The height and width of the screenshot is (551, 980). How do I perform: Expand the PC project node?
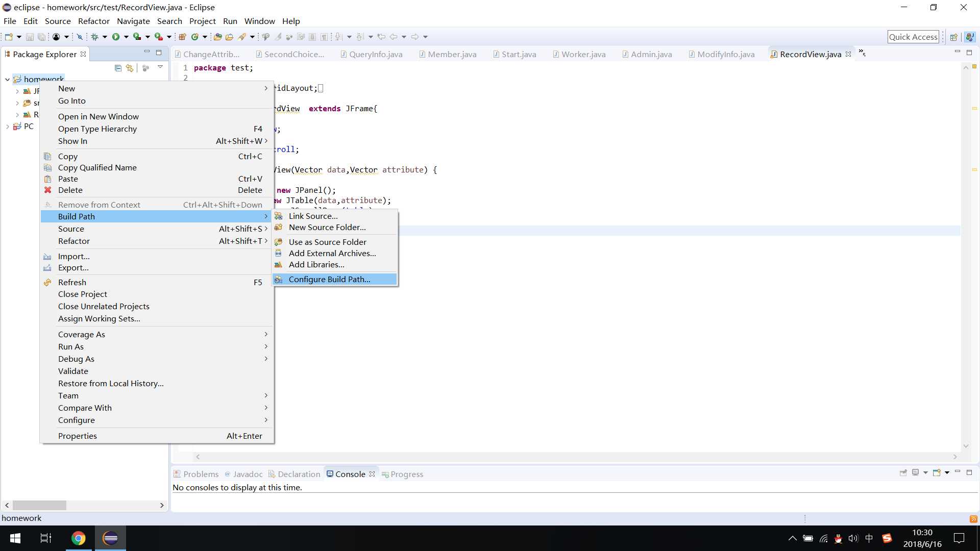8,127
